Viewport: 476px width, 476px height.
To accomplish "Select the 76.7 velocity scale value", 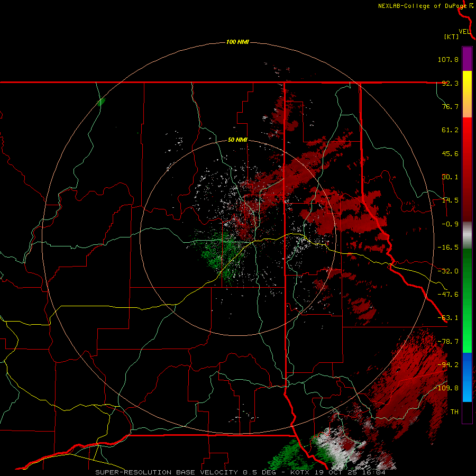I will (x=450, y=106).
